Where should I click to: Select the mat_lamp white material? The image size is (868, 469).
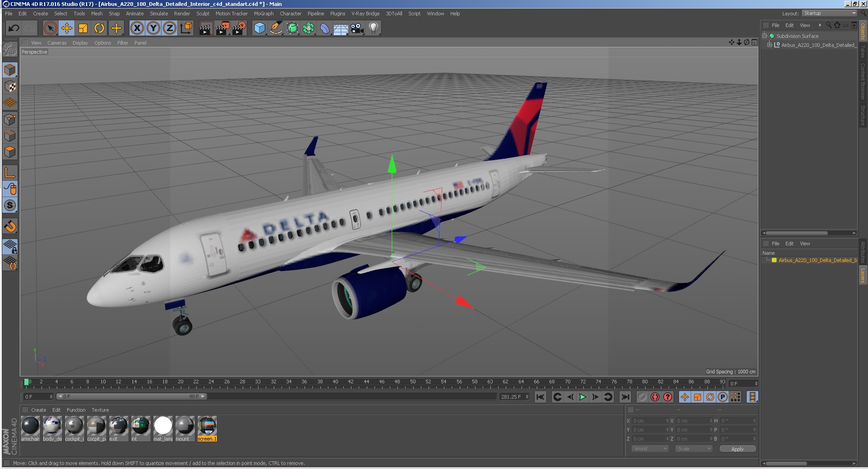(163, 429)
